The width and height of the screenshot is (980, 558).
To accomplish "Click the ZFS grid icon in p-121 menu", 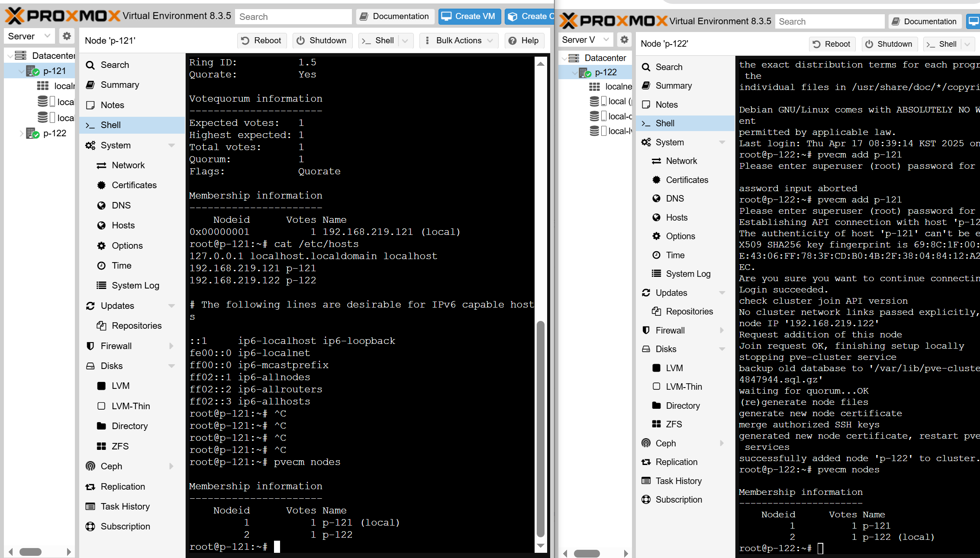I will (101, 446).
